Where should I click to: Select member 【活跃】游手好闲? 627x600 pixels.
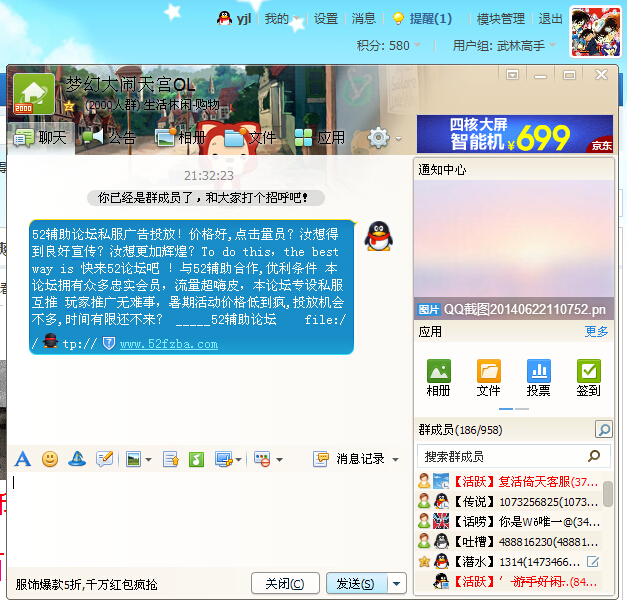pyautogui.click(x=509, y=581)
